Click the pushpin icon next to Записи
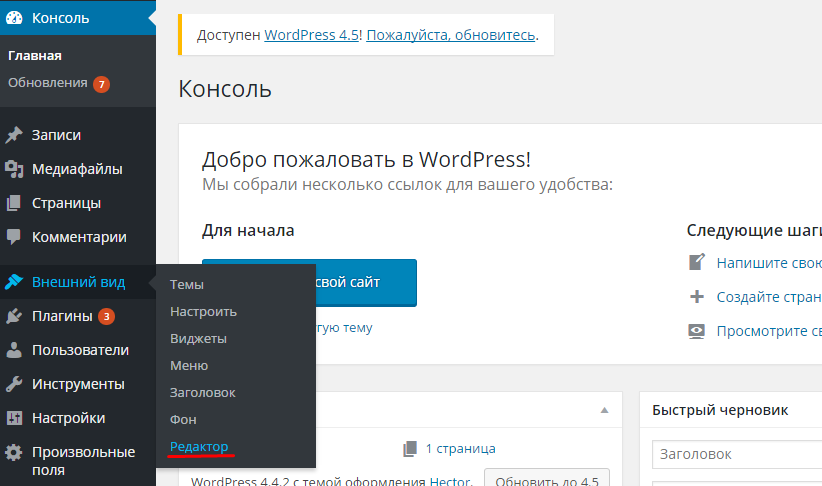Viewport: 822px width, 486px height. 14,135
